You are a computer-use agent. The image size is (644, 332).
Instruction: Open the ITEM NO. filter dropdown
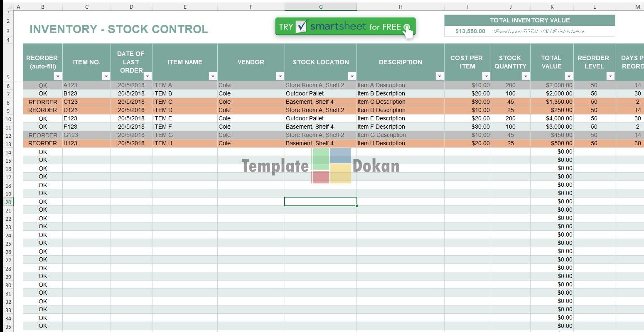click(106, 76)
